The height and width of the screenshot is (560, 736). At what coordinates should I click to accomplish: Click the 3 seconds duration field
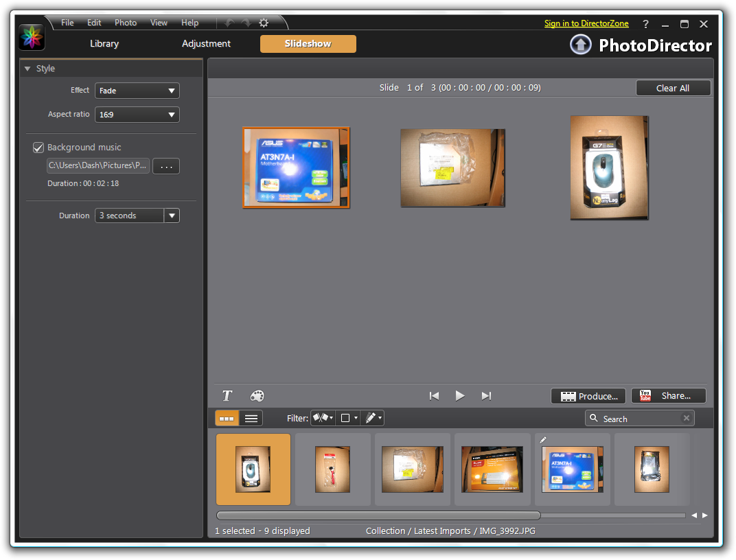click(x=130, y=215)
